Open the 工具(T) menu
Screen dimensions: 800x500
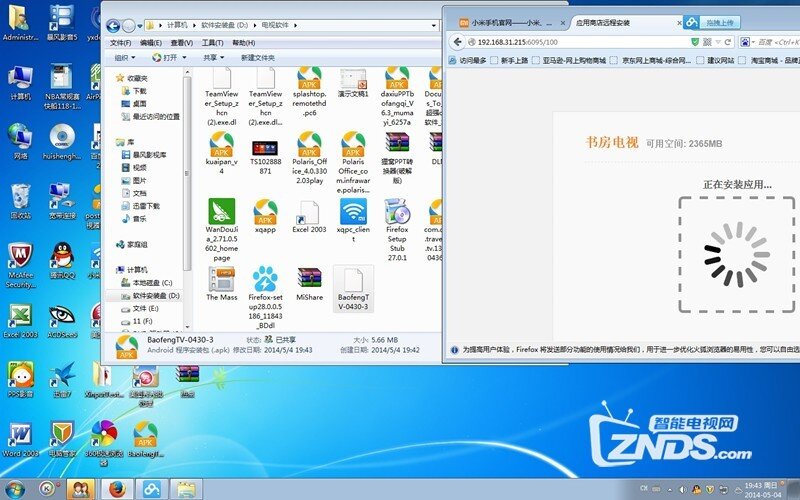click(212, 43)
